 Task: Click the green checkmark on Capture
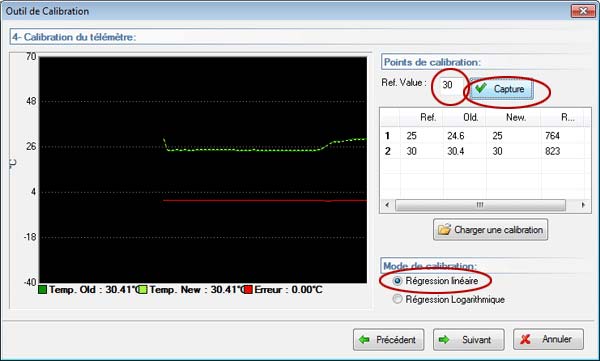click(x=481, y=88)
